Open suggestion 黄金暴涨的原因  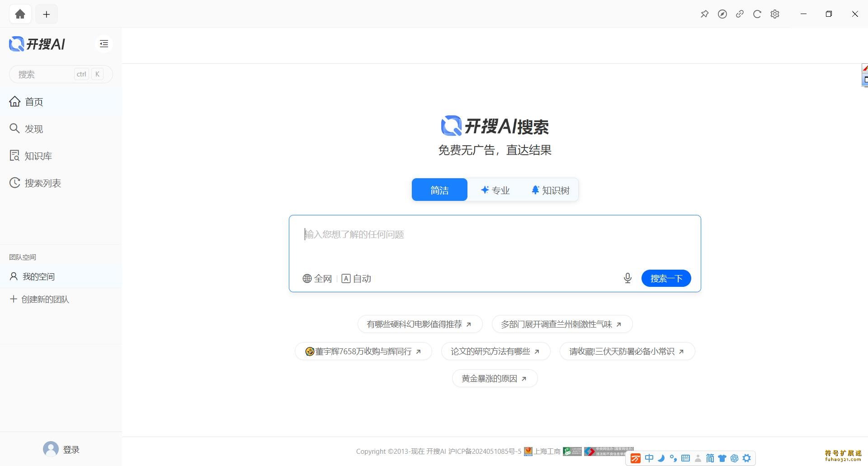[x=495, y=378]
